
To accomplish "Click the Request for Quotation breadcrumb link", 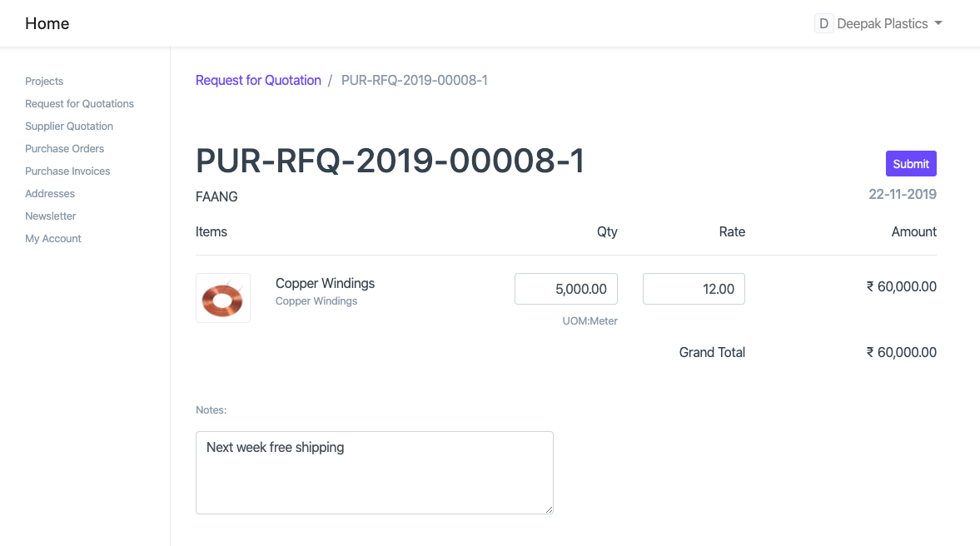I will 258,80.
